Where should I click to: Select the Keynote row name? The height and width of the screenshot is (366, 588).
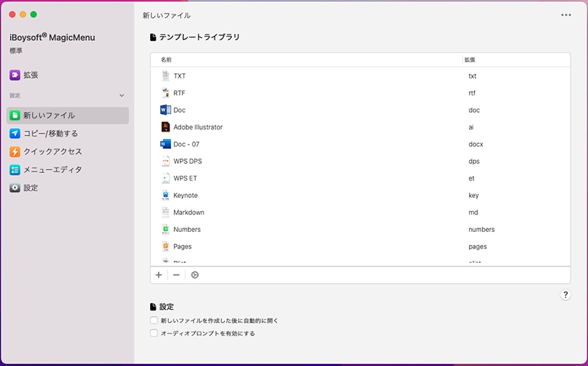coord(185,195)
